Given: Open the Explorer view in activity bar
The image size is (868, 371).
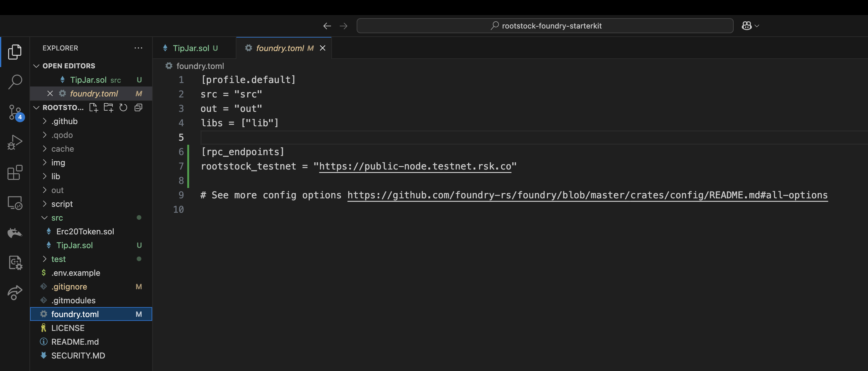Looking at the screenshot, I should (15, 52).
